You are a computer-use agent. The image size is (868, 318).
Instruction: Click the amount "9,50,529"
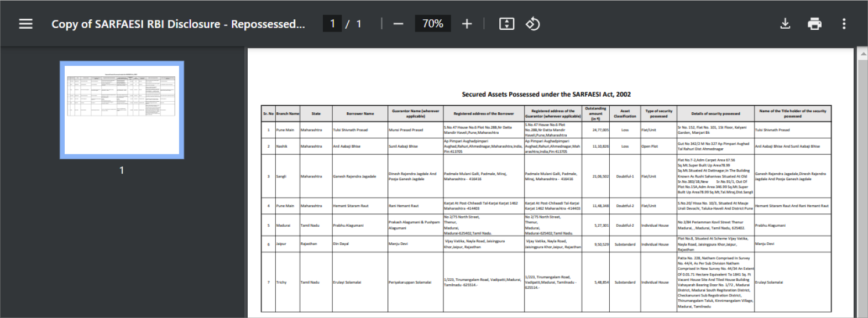[x=602, y=244]
